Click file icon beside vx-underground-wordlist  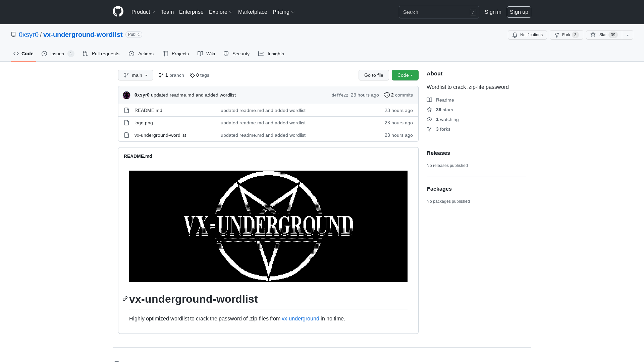[126, 135]
